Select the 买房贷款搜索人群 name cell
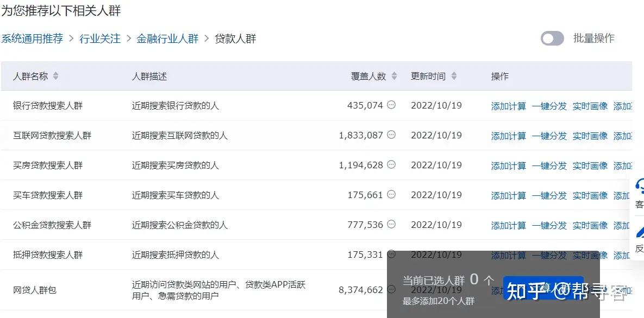 48,166
